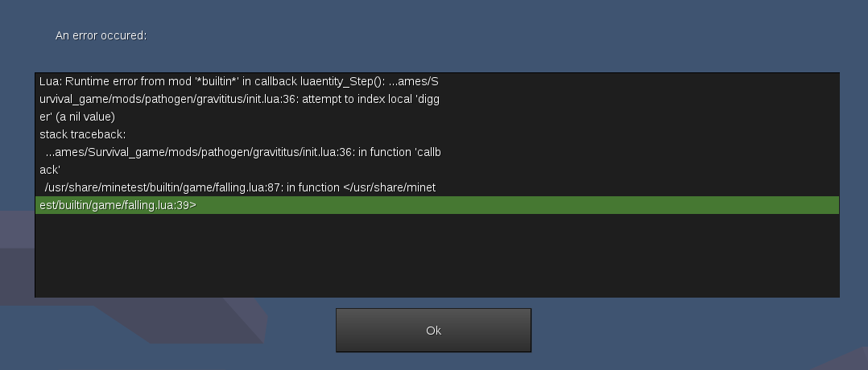The width and height of the screenshot is (868, 370).
Task: Select the highlighted "est/builtin/game/falling.lua:39>" line
Action: (x=436, y=205)
